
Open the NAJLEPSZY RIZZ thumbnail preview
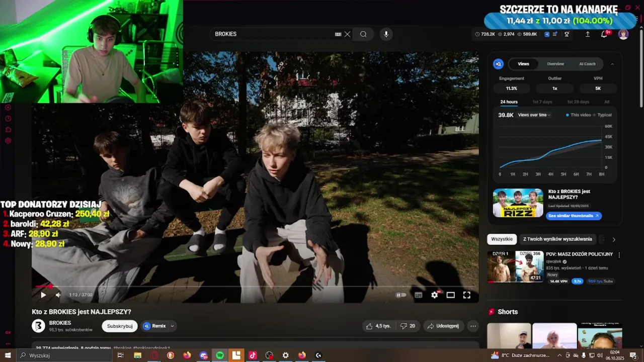[518, 203]
